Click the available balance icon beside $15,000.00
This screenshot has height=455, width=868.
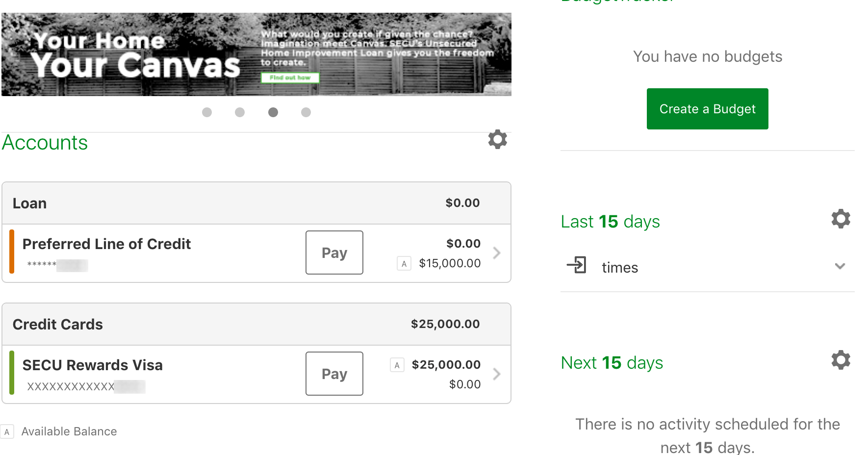pos(404,264)
